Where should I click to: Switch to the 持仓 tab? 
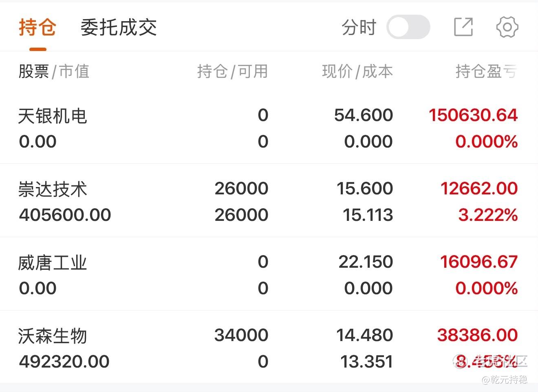tap(37, 28)
